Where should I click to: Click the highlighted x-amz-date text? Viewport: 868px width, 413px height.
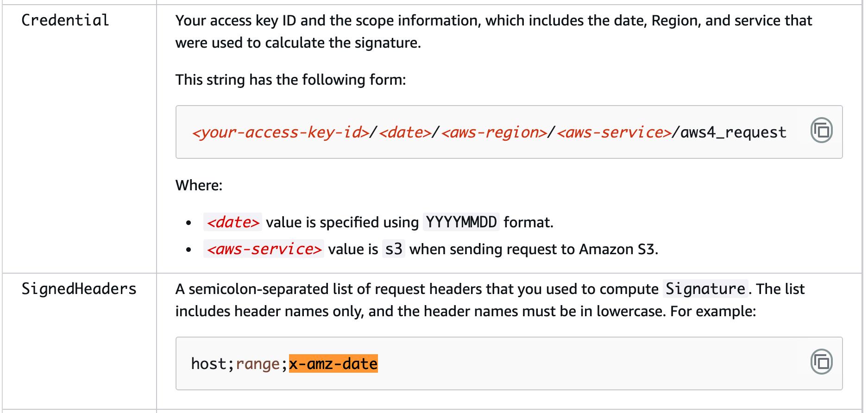(x=333, y=364)
